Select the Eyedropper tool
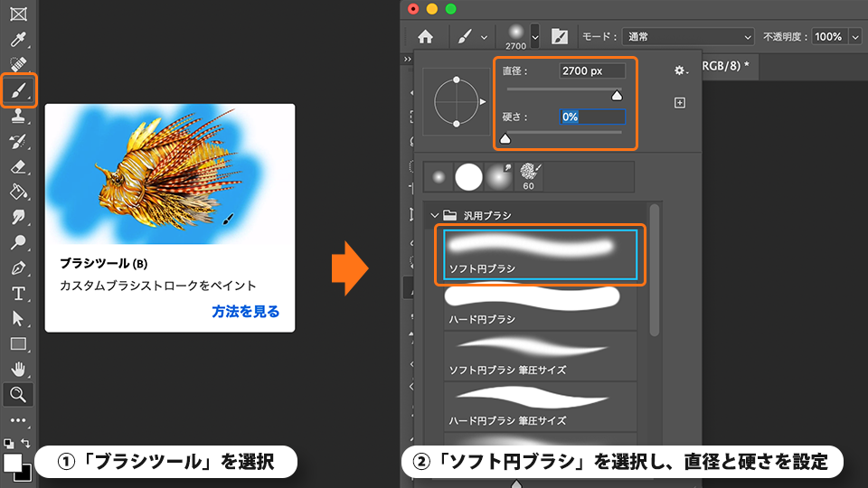The image size is (868, 488). coord(18,39)
